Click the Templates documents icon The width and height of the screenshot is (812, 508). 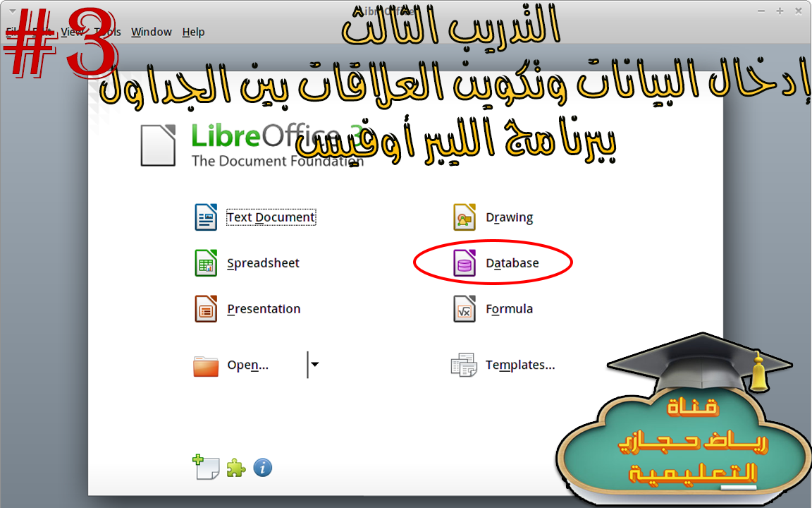[464, 365]
